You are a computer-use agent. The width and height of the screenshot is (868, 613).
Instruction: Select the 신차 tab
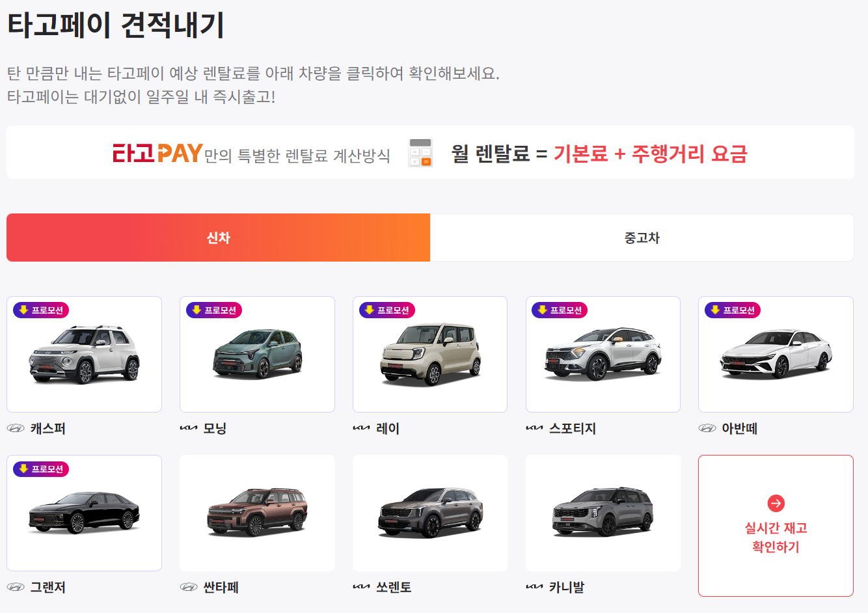(219, 238)
